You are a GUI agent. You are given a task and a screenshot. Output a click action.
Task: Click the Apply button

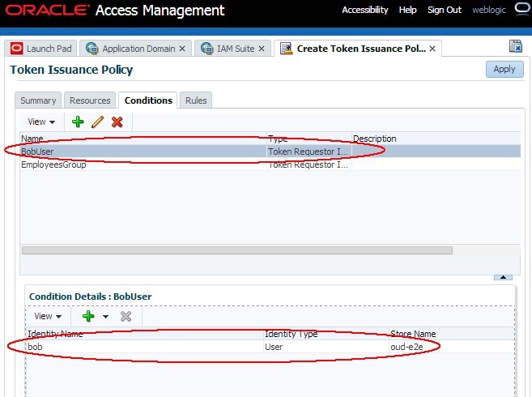click(504, 70)
